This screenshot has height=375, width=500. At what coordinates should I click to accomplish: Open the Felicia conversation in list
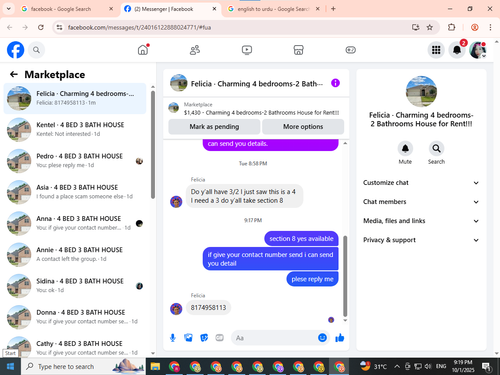(75, 98)
